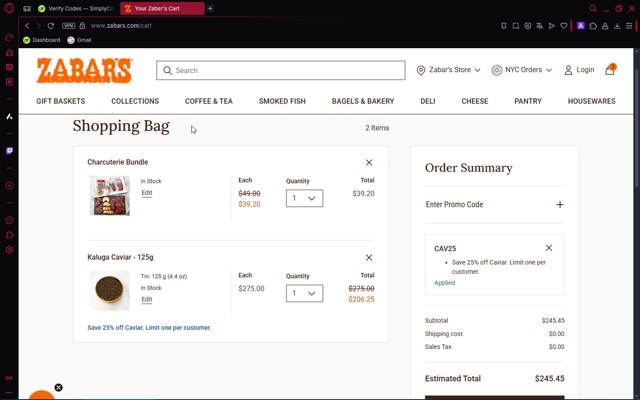This screenshot has width=640, height=400.
Task: Open the Gift Baskets menu
Action: (x=61, y=101)
